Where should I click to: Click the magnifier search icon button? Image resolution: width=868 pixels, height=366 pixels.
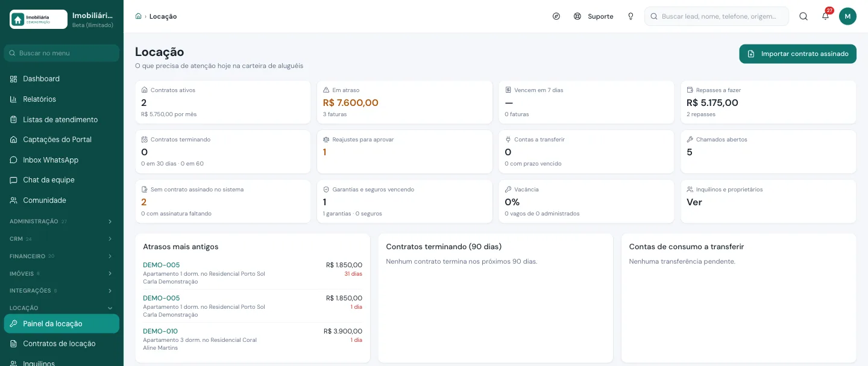coord(804,16)
